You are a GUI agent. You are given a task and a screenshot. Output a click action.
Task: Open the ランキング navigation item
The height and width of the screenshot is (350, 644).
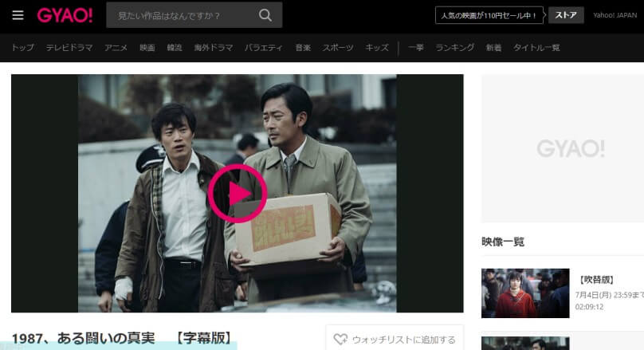(454, 48)
